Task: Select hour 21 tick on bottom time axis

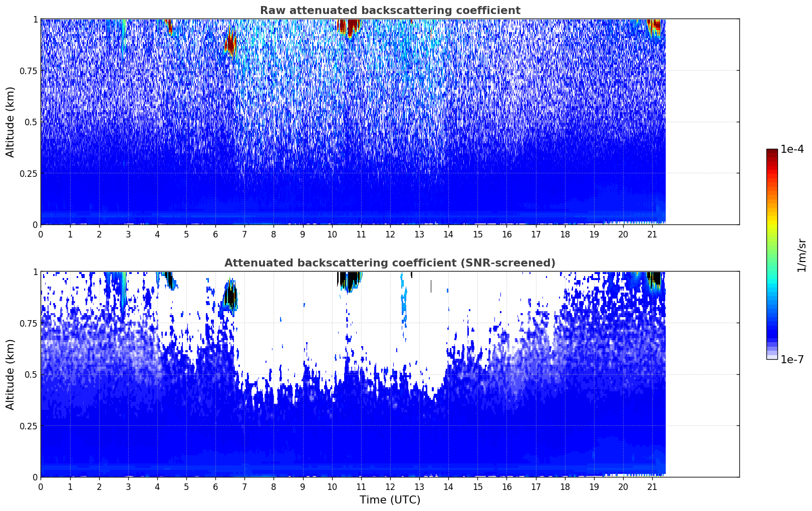Action: click(x=652, y=487)
